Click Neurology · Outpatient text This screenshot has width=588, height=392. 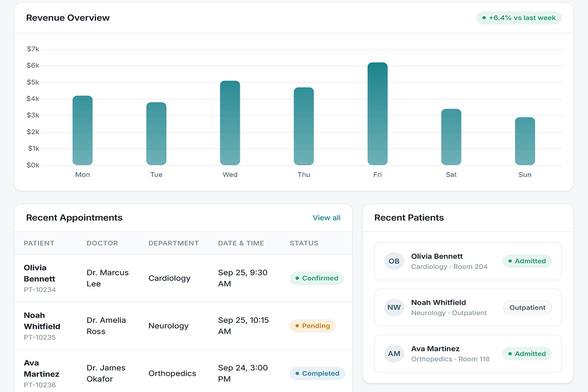tap(449, 313)
